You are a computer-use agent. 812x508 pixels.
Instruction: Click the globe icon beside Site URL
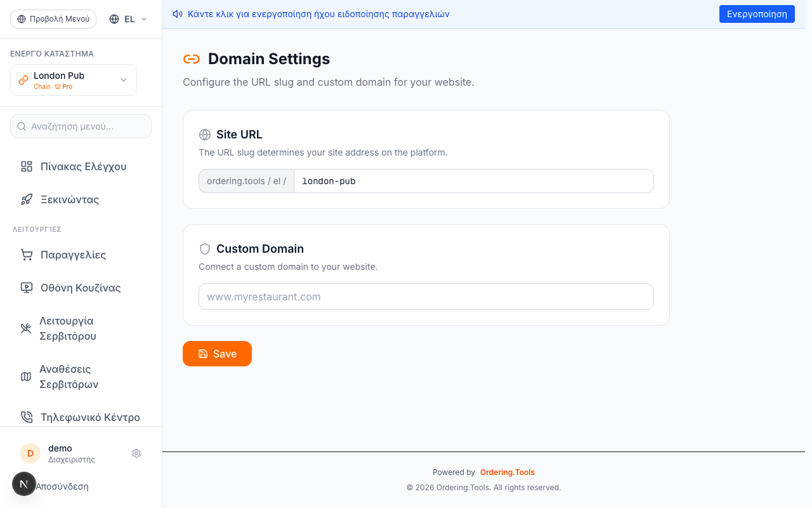pyautogui.click(x=205, y=135)
